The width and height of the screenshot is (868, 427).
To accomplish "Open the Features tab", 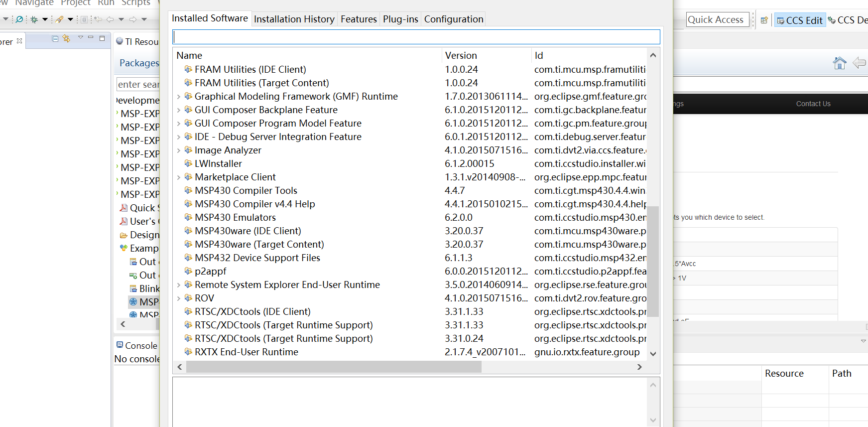I will (x=359, y=19).
